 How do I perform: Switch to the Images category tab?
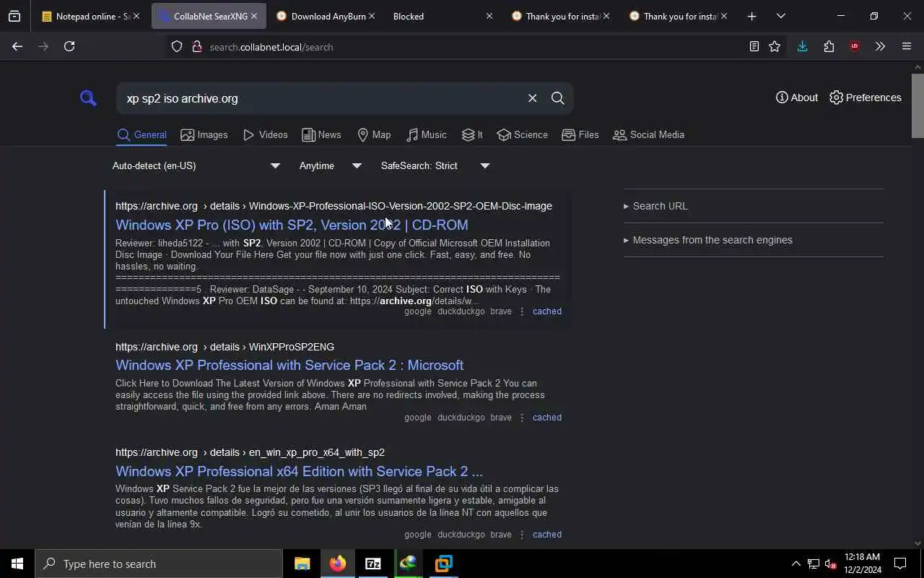click(204, 134)
